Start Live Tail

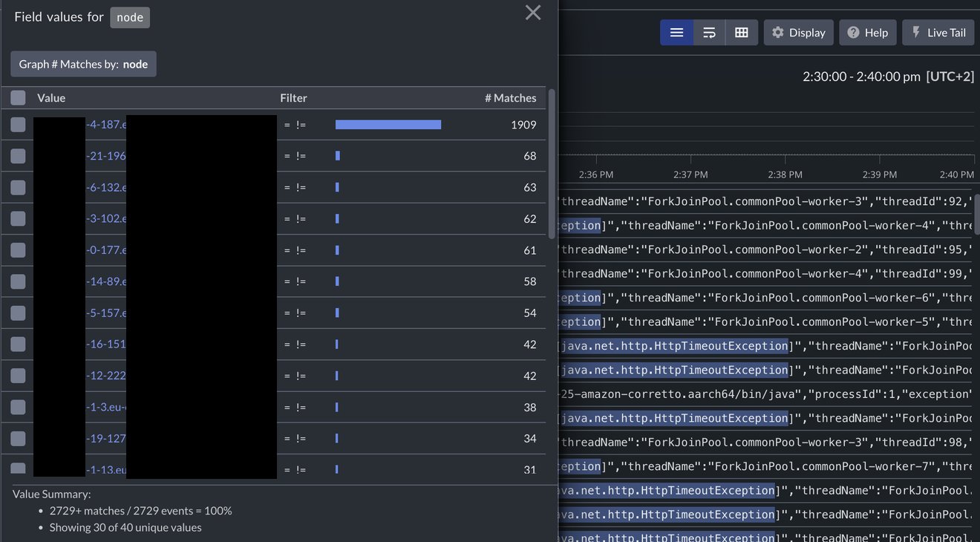(x=938, y=32)
